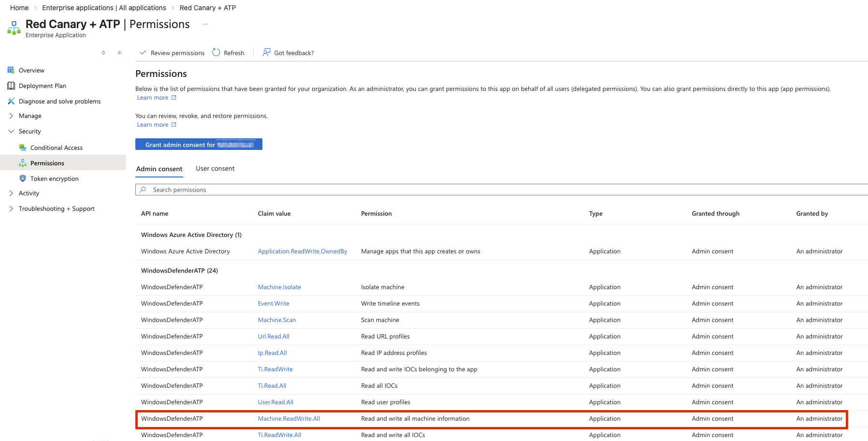This screenshot has height=441, width=868.
Task: Open Ti.ReadWrite.All claim value
Action: [x=279, y=435]
